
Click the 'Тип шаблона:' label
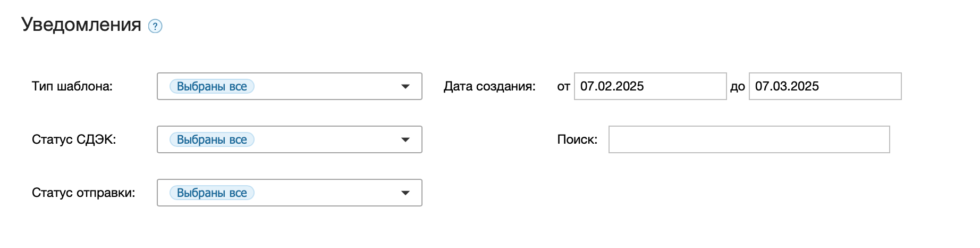72,86
